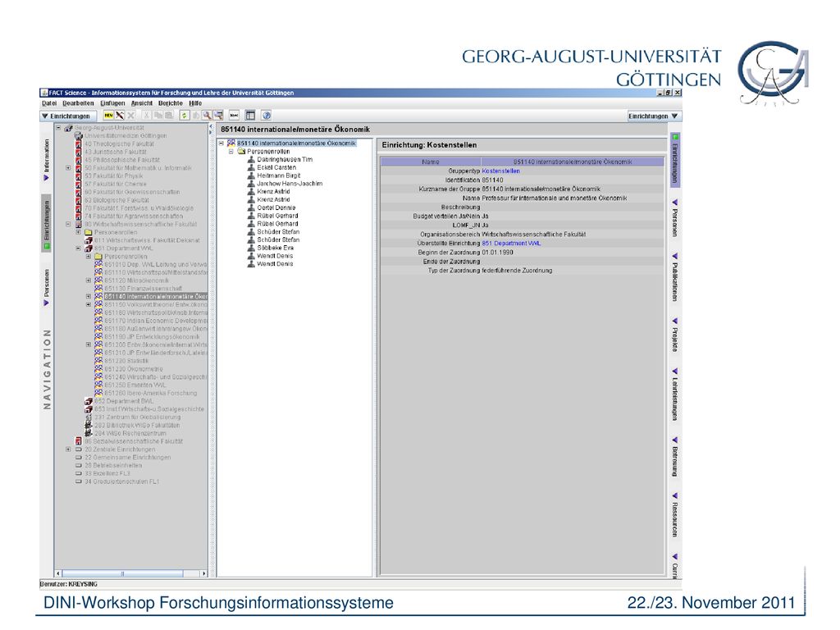Expand the 851200 Entw.ökonomie node
The width and height of the screenshot is (840, 630).
(89, 345)
